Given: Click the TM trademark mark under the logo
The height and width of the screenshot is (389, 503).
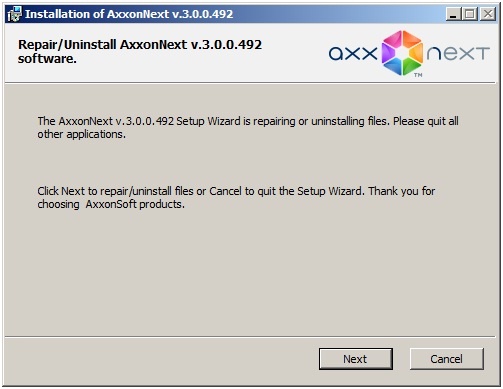Looking at the screenshot, I should click(x=418, y=75).
